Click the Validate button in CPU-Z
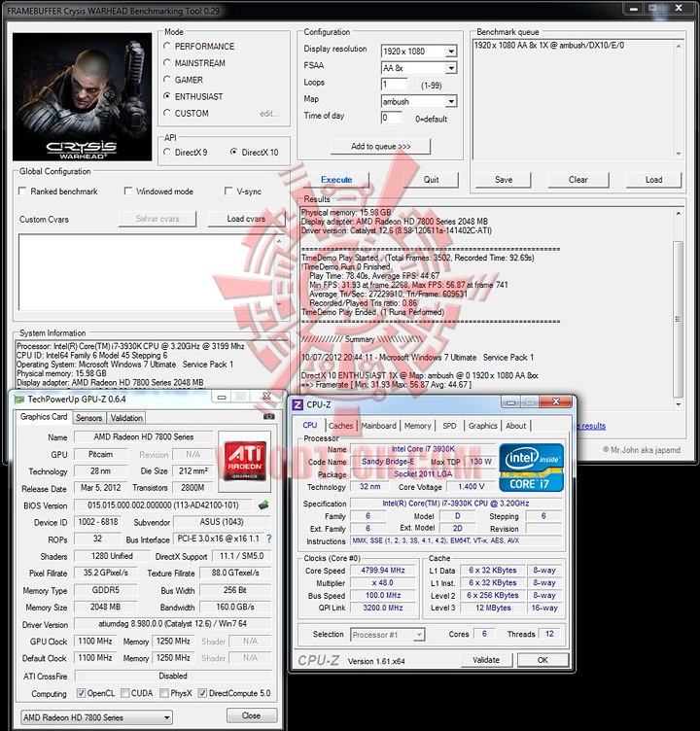Screen dimensions: 700x731 click(x=486, y=660)
